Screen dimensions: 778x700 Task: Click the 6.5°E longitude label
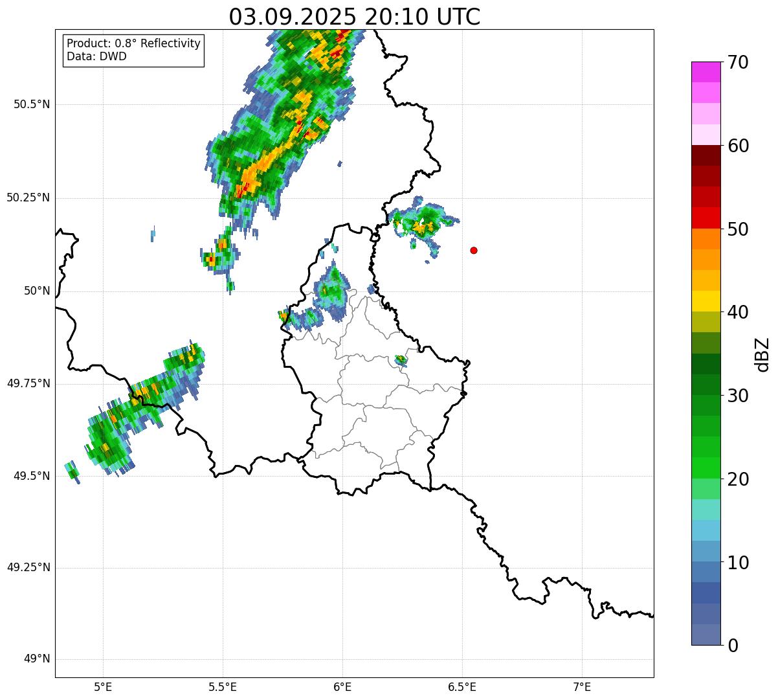(462, 687)
